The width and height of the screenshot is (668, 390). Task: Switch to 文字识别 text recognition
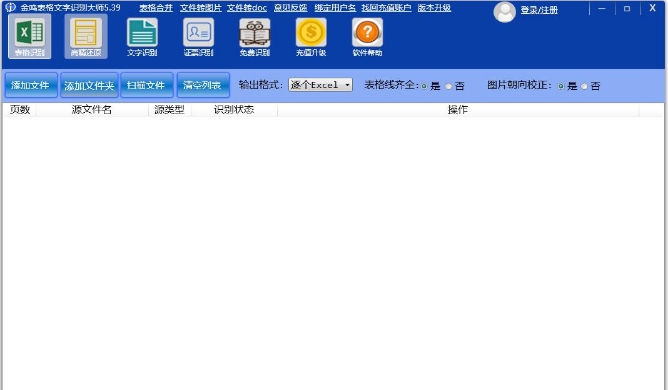[x=142, y=37]
